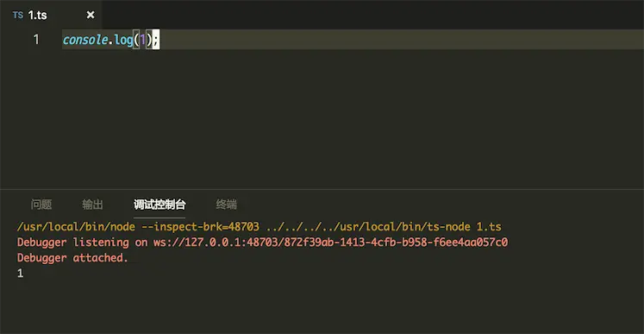Select the 1.ts editor tab label
The width and height of the screenshot is (644, 334).
37,16
